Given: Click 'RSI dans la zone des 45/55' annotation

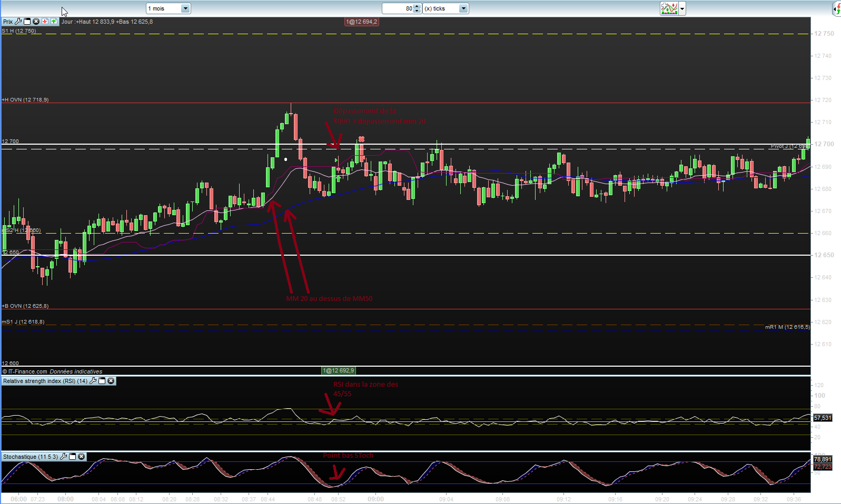Looking at the screenshot, I should [x=365, y=389].
